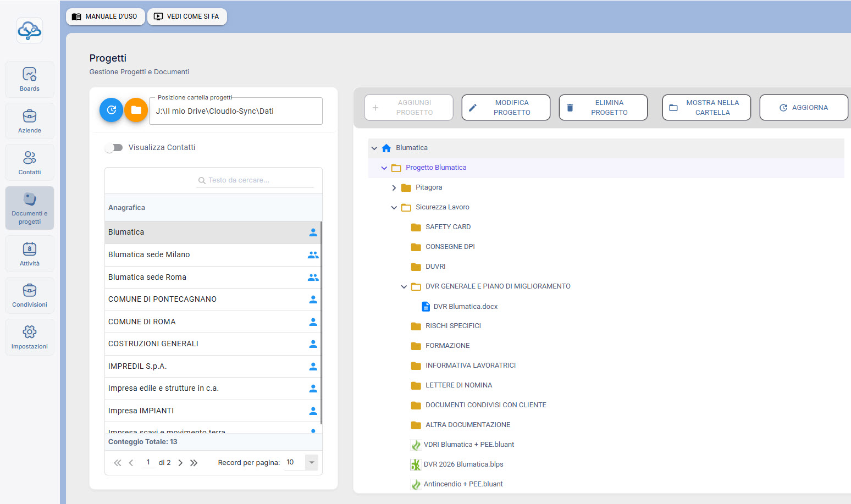Toggle the Visualizza Contatti switch
The image size is (851, 504).
[x=114, y=147]
